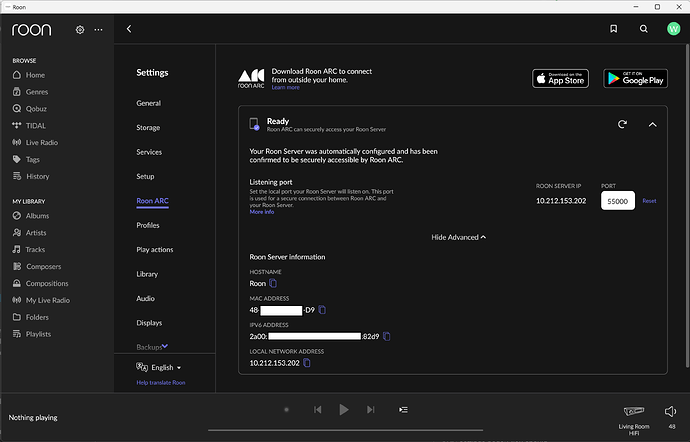
Task: Select the Library settings tab
Action: tap(147, 274)
